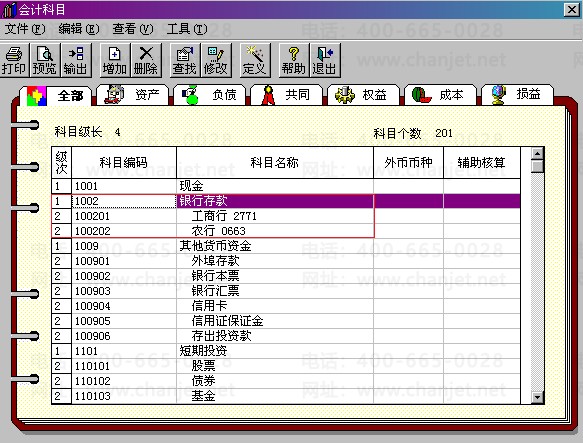Open the 文件(F) menu
583x443 pixels.
tap(25, 29)
